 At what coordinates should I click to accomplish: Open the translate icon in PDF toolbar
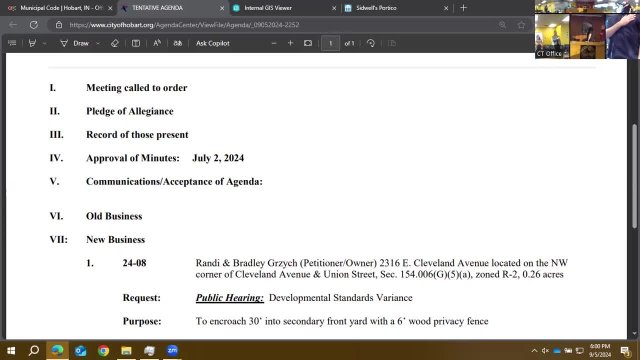(178, 43)
